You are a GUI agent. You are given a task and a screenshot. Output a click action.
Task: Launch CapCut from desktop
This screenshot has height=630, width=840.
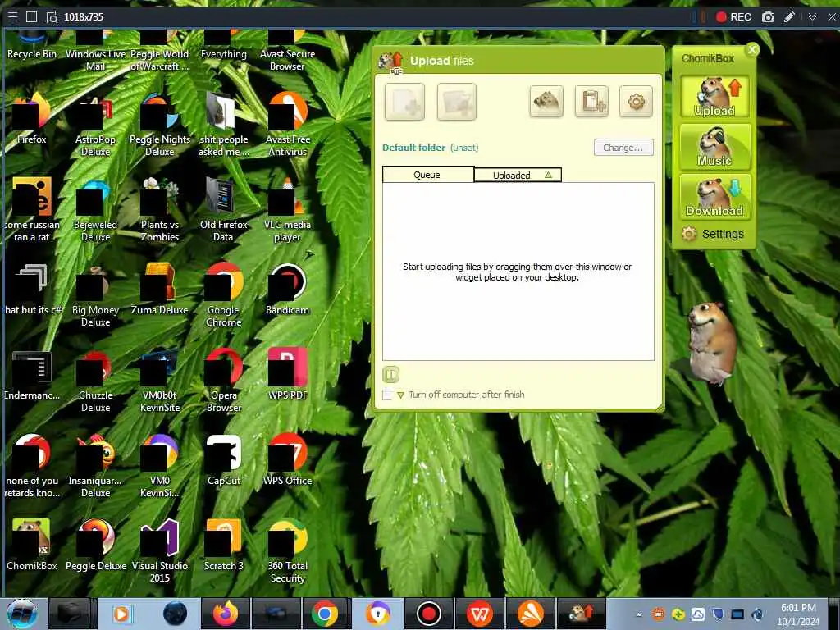tap(223, 459)
